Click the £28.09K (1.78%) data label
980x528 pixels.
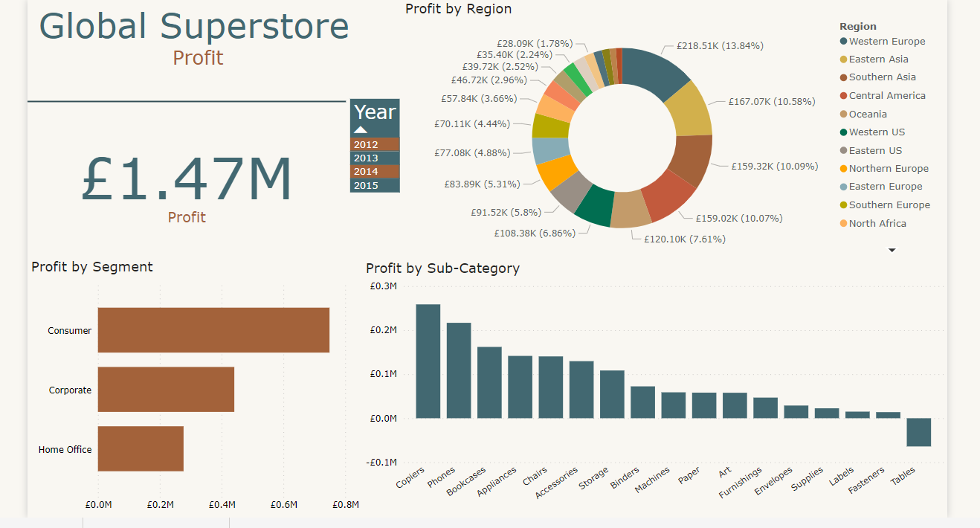point(535,43)
